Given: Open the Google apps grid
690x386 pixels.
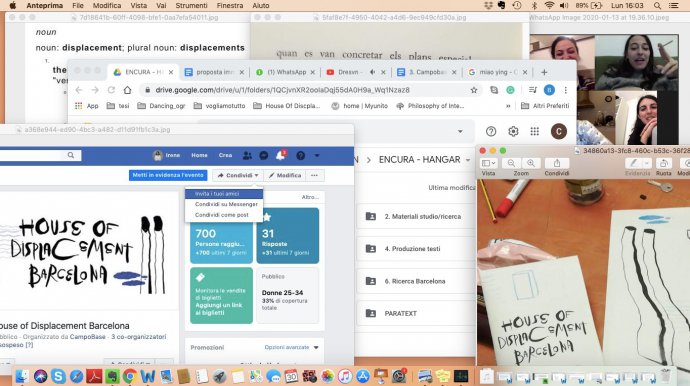Looking at the screenshot, I should (x=535, y=131).
